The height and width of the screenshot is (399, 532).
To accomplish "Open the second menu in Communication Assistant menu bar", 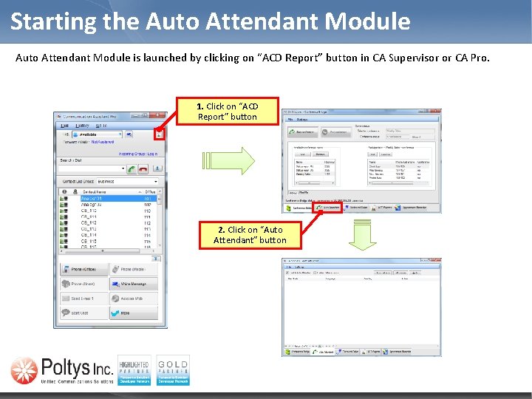I will pos(82,126).
